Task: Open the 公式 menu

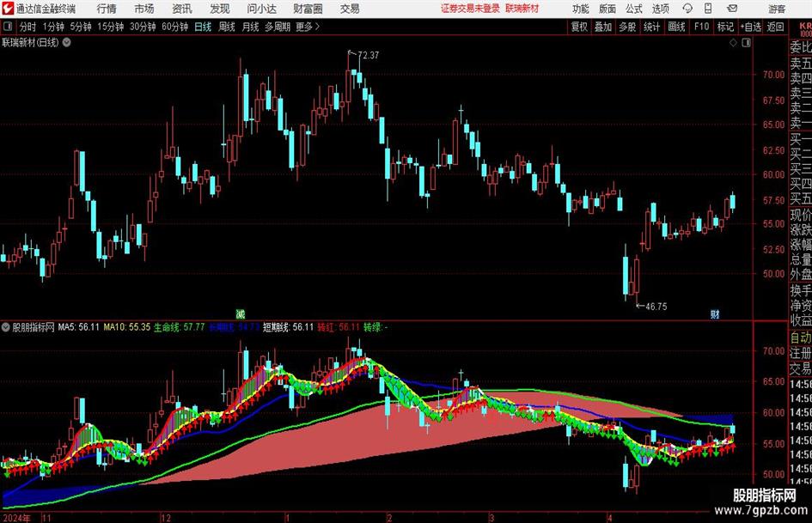Action: coord(634,9)
